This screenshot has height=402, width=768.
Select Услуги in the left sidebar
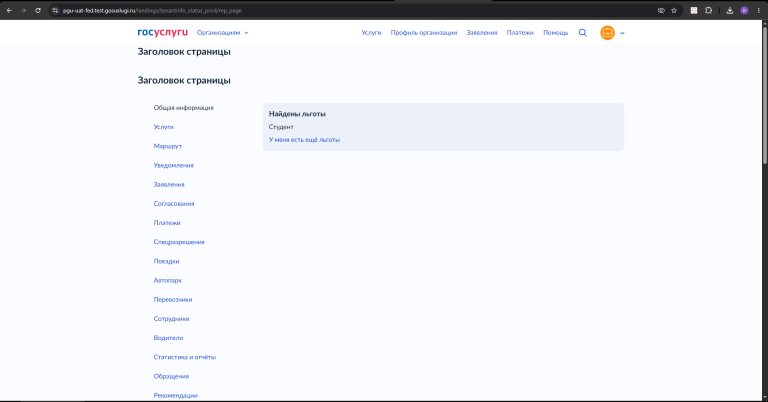click(x=164, y=127)
